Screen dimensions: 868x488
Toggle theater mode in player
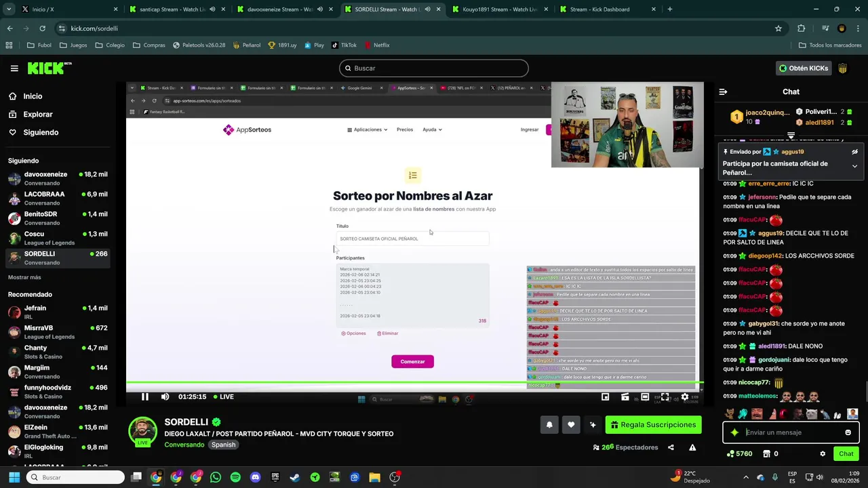(645, 396)
